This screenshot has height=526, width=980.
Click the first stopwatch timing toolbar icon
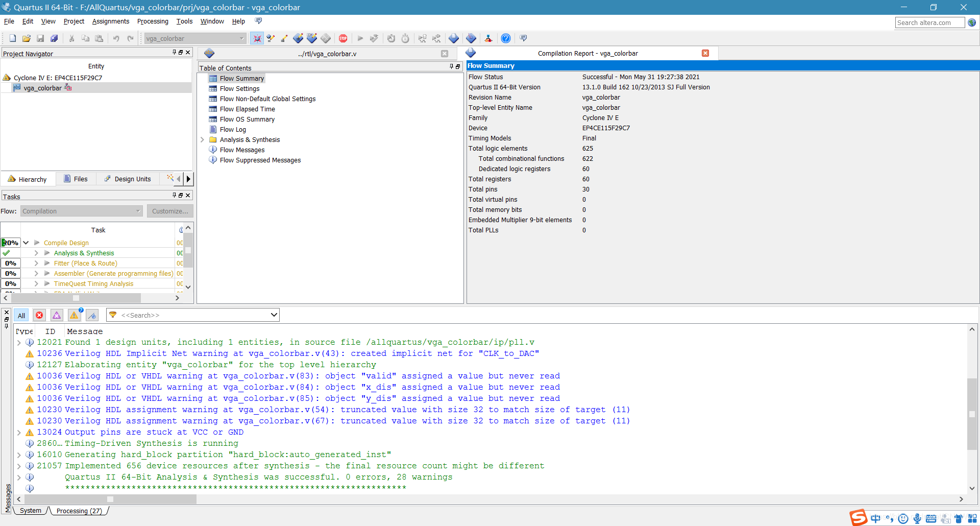pos(391,38)
